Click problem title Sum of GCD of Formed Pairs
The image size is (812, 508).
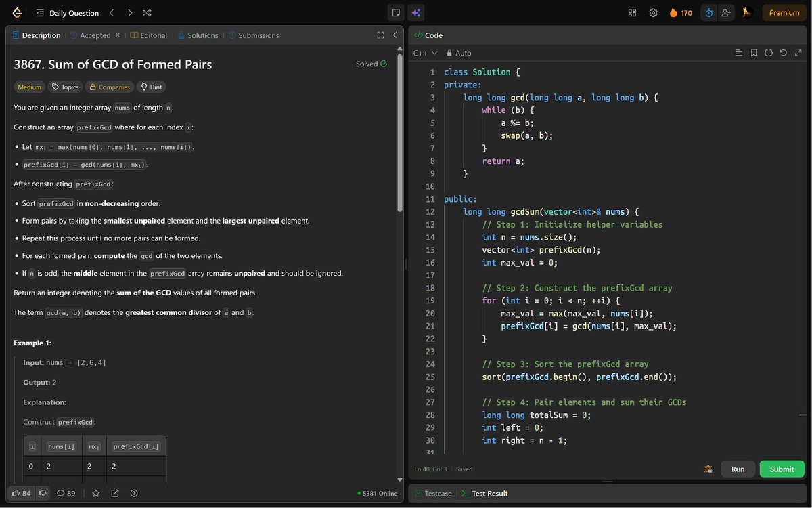pos(113,64)
